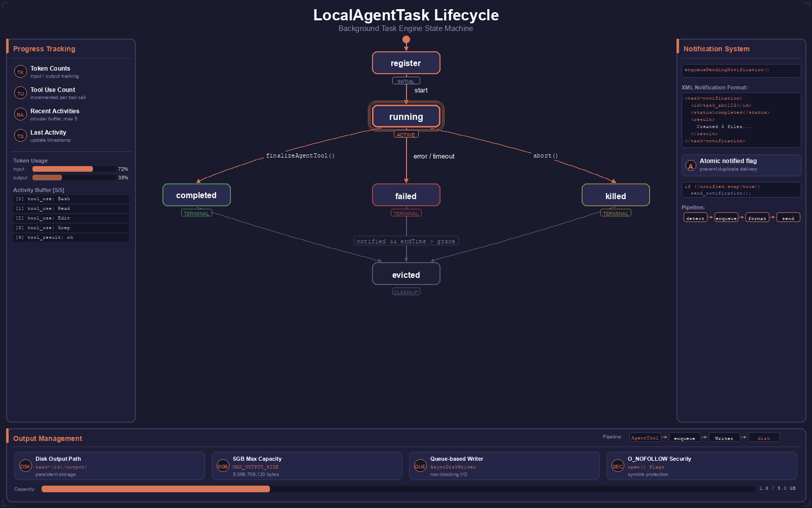The image size is (812, 508).
Task: Click the failed state node
Action: tap(406, 196)
